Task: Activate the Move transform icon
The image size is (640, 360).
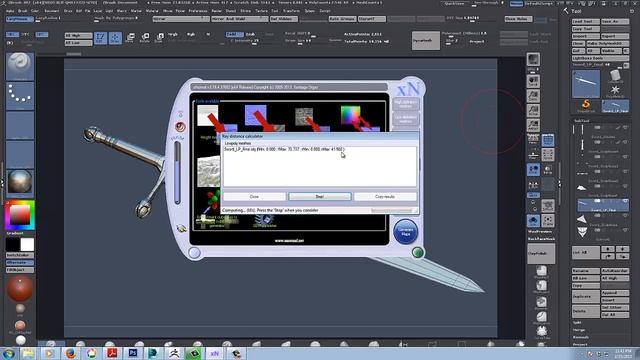Action: click(x=130, y=38)
